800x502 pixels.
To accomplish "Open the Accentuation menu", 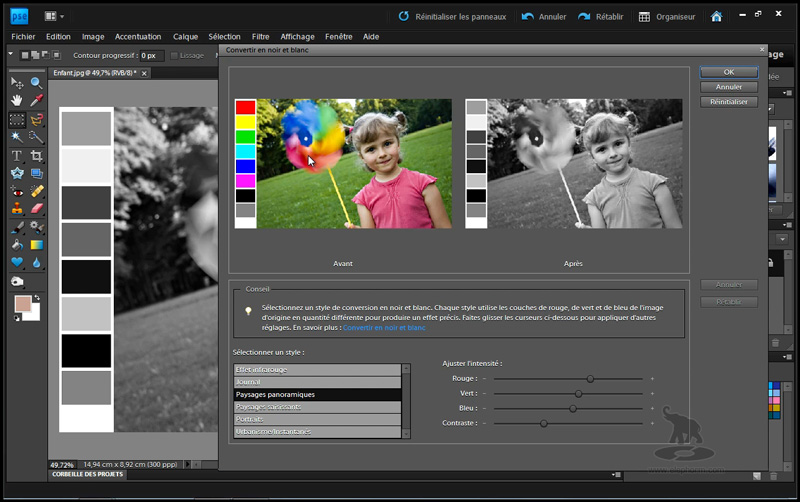I will (x=138, y=37).
